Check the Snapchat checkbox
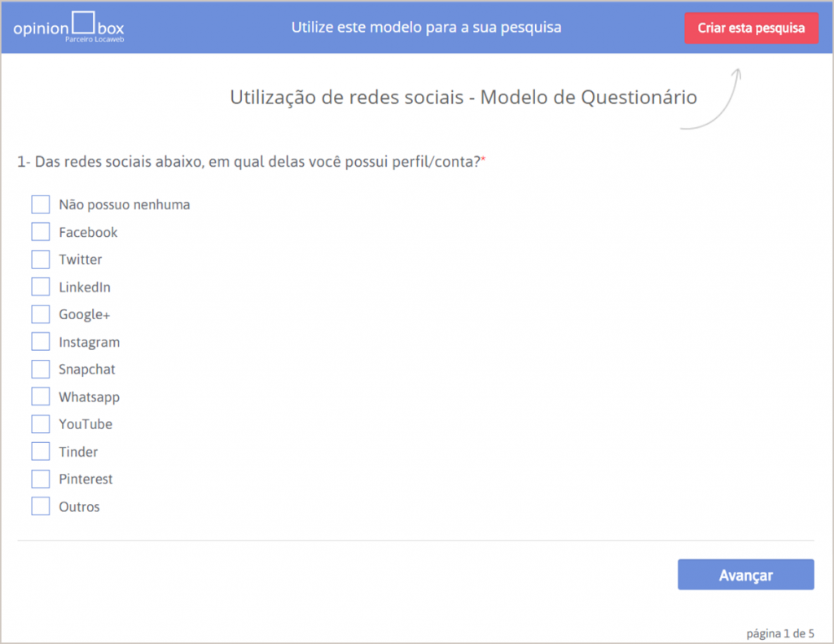 pos(40,369)
